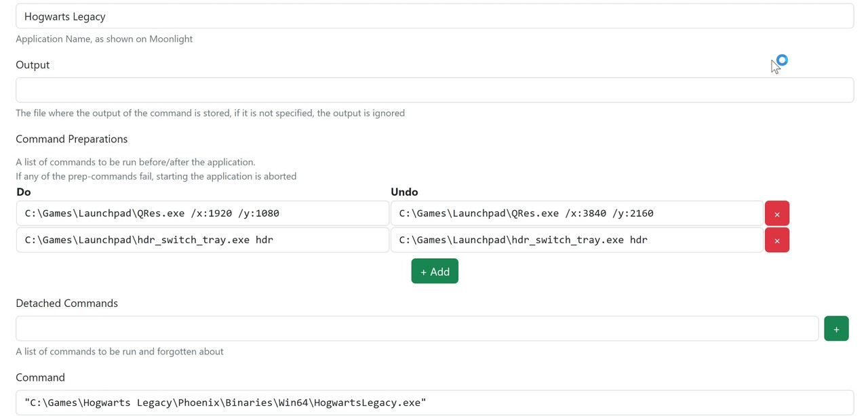Remove the QRes.exe prep-command row
The width and height of the screenshot is (868, 416).
point(776,213)
